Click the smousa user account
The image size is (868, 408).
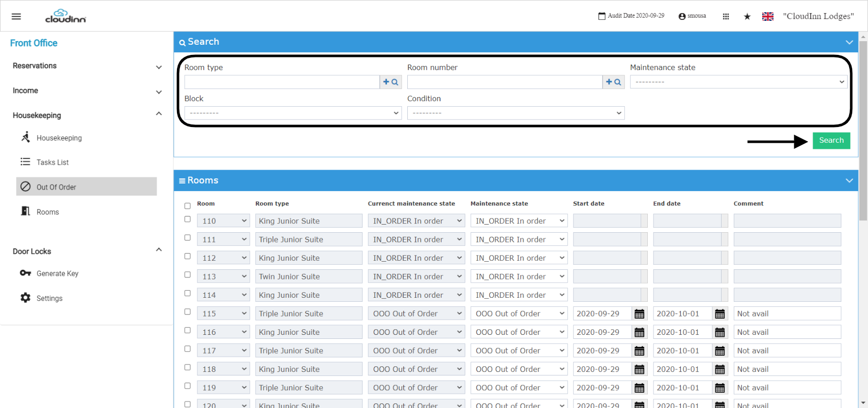[692, 16]
